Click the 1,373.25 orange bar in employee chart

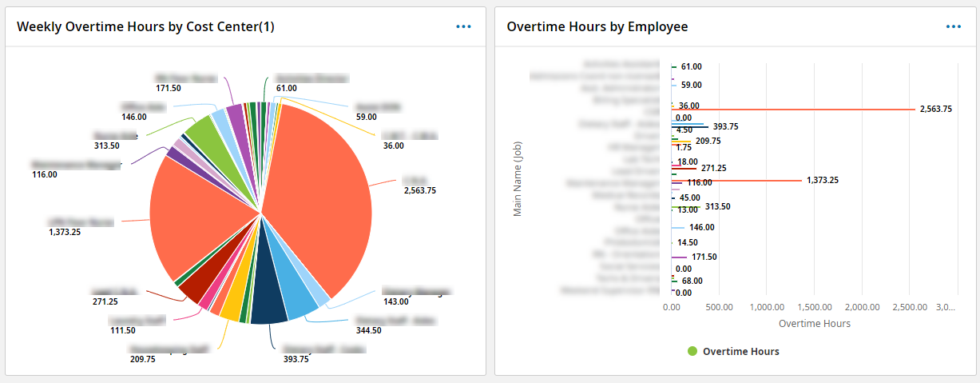(736, 181)
